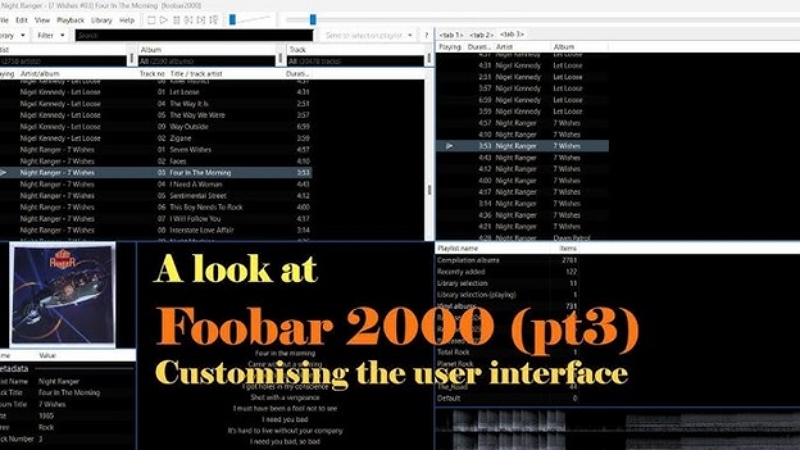Click the seekbar position handle

[313, 19]
